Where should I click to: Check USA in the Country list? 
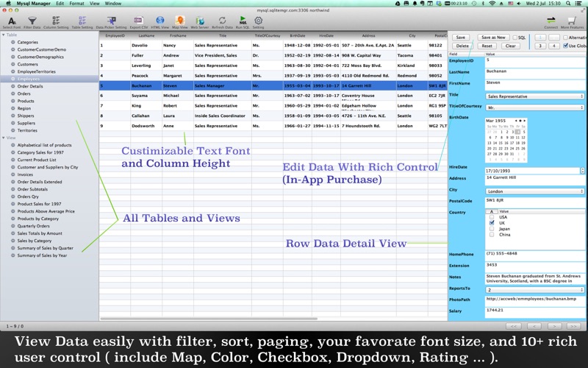pyautogui.click(x=492, y=217)
